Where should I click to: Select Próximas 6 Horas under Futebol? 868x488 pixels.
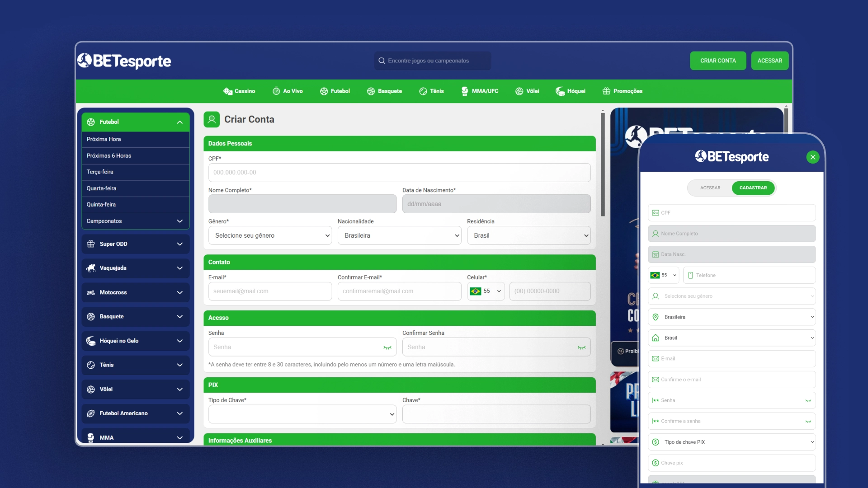click(x=109, y=155)
